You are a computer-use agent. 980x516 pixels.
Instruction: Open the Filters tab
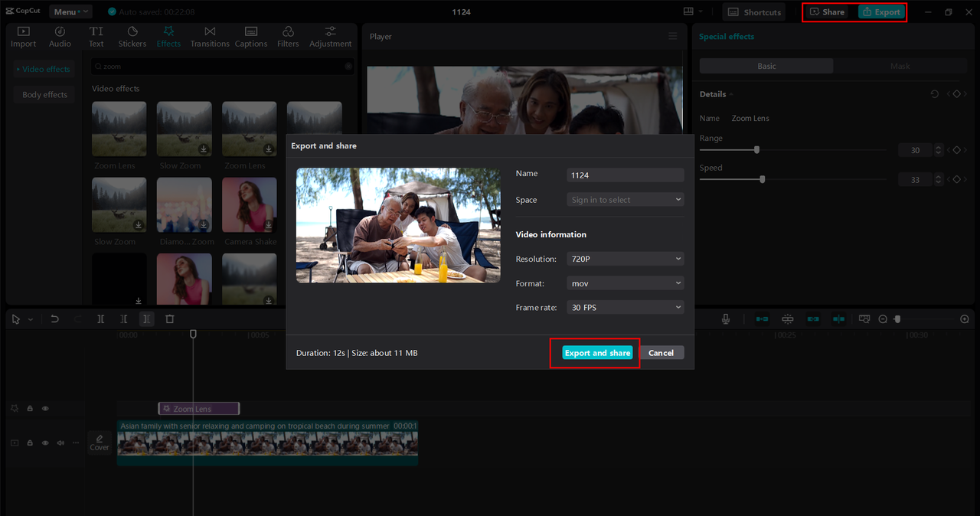(x=288, y=37)
